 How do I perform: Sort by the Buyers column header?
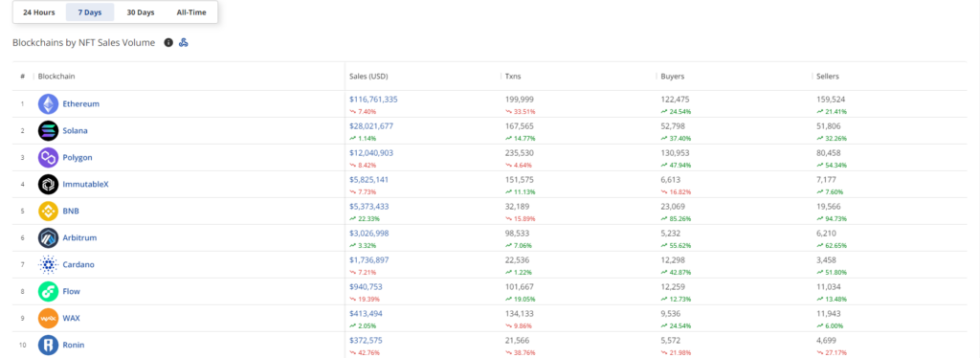[x=673, y=77]
